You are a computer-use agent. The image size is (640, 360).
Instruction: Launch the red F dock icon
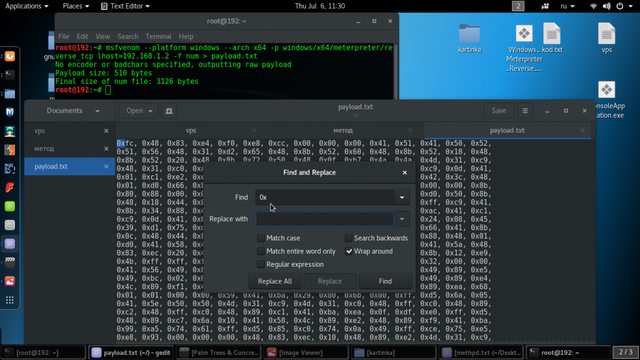(x=10, y=187)
